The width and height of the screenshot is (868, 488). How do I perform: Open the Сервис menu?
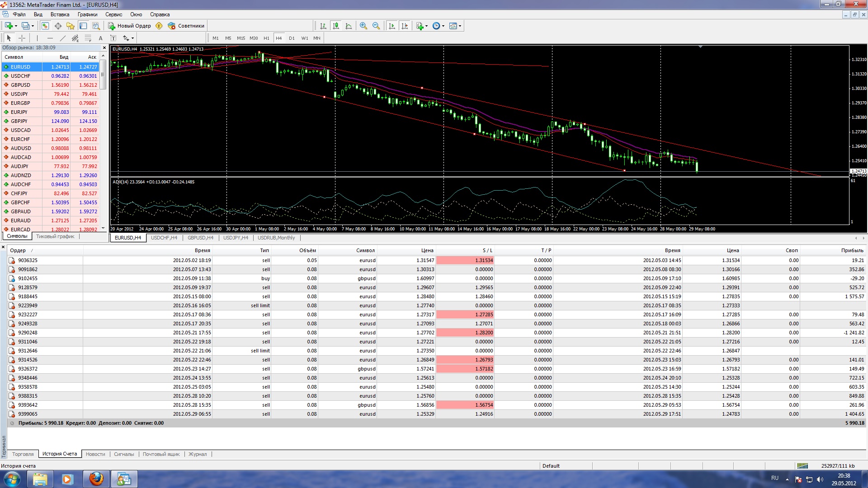click(x=114, y=14)
